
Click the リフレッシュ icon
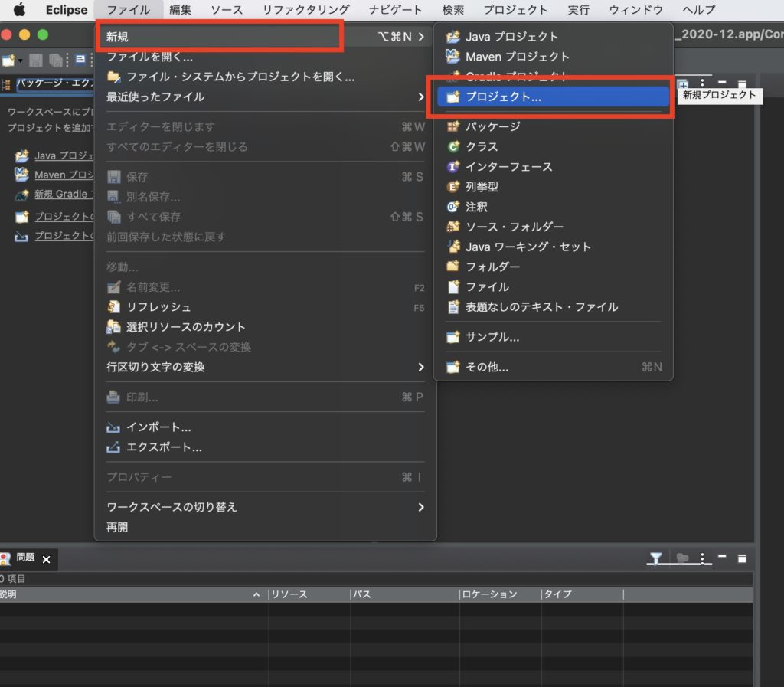coord(113,306)
